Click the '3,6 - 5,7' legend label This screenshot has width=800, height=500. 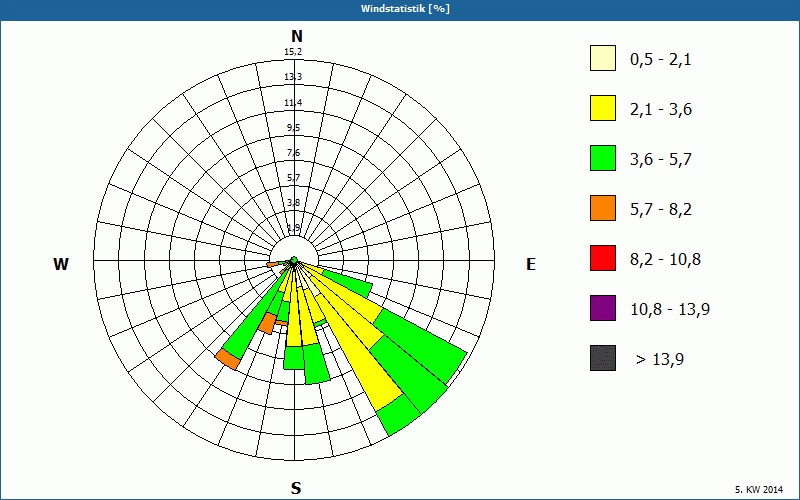point(661,160)
